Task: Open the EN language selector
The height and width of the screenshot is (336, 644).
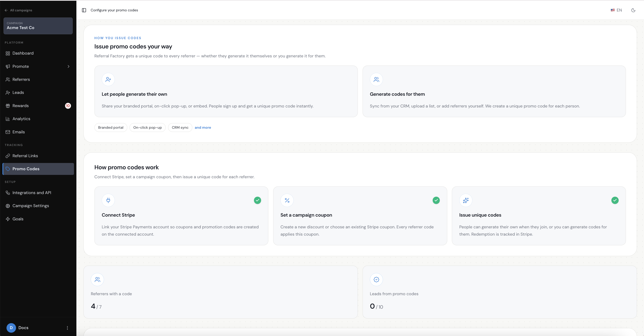Action: pos(616,10)
